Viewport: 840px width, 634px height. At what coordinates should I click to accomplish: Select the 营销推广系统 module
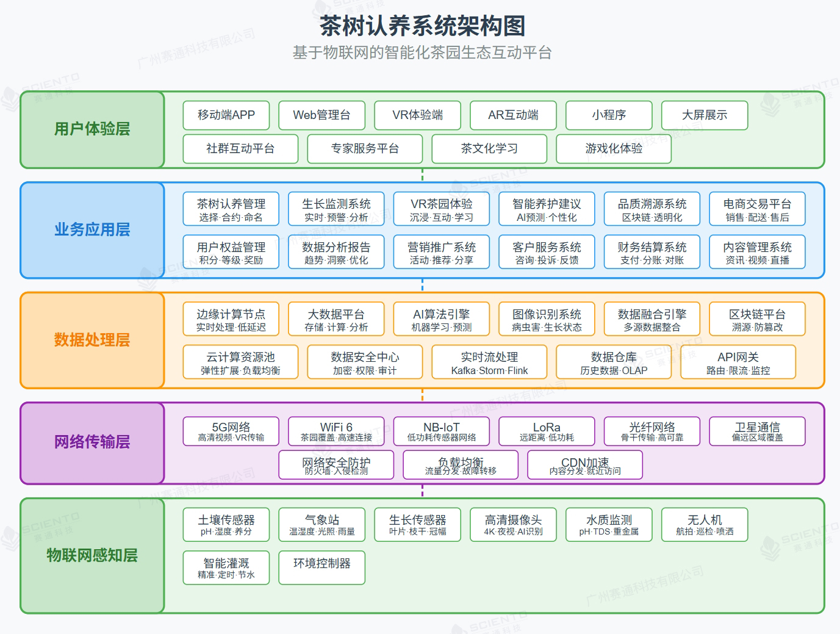442,252
